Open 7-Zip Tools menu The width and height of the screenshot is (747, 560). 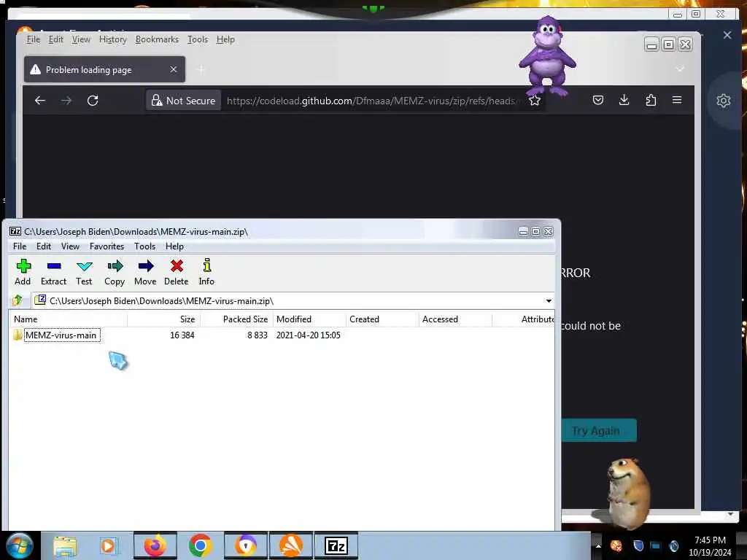point(145,246)
